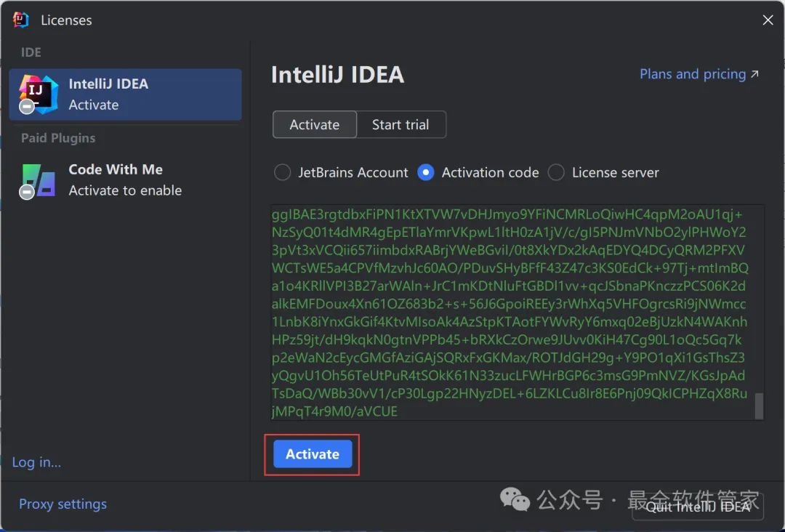Open the Log in... link
Image resolution: width=785 pixels, height=532 pixels.
(x=36, y=462)
